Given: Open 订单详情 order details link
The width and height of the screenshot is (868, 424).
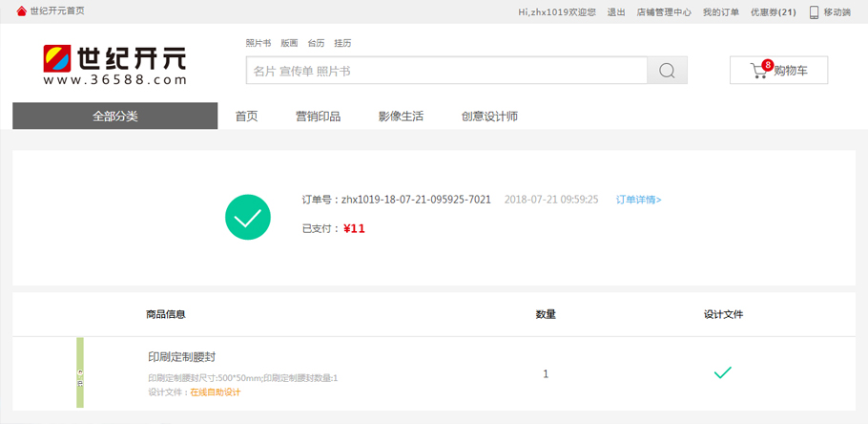Looking at the screenshot, I should 638,200.
